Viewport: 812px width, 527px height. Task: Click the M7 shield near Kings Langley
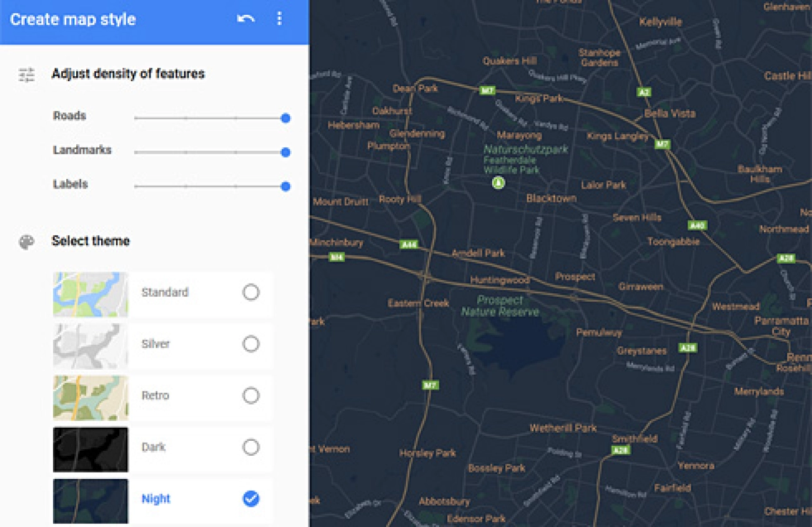click(x=662, y=143)
